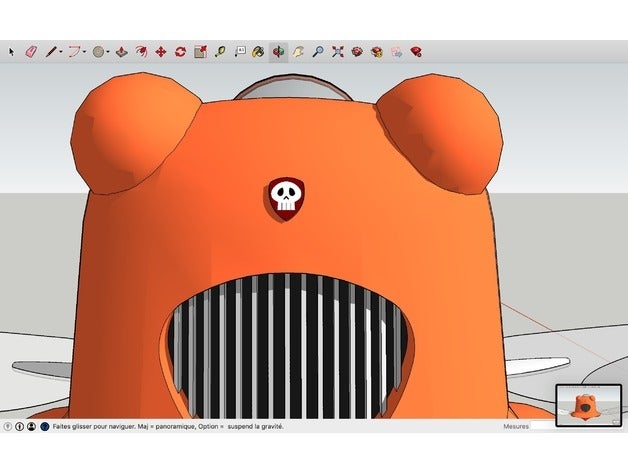Open the Paint Bucket tool

point(258,51)
